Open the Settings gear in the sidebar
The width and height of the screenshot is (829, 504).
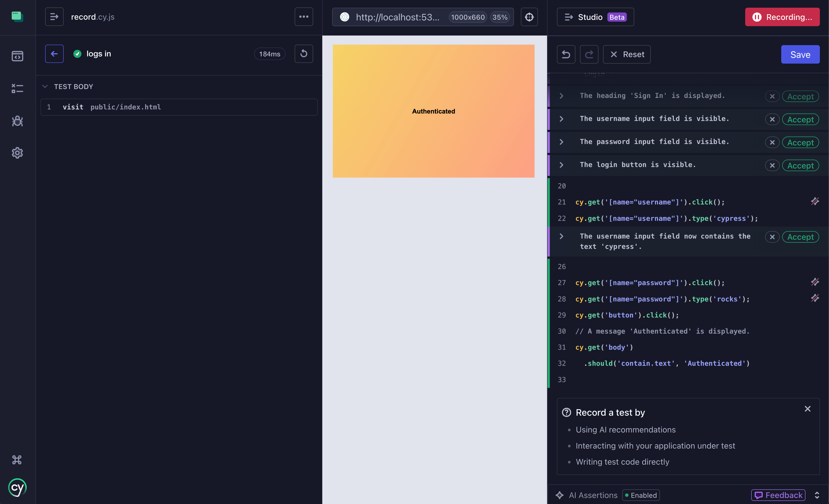[x=17, y=153]
